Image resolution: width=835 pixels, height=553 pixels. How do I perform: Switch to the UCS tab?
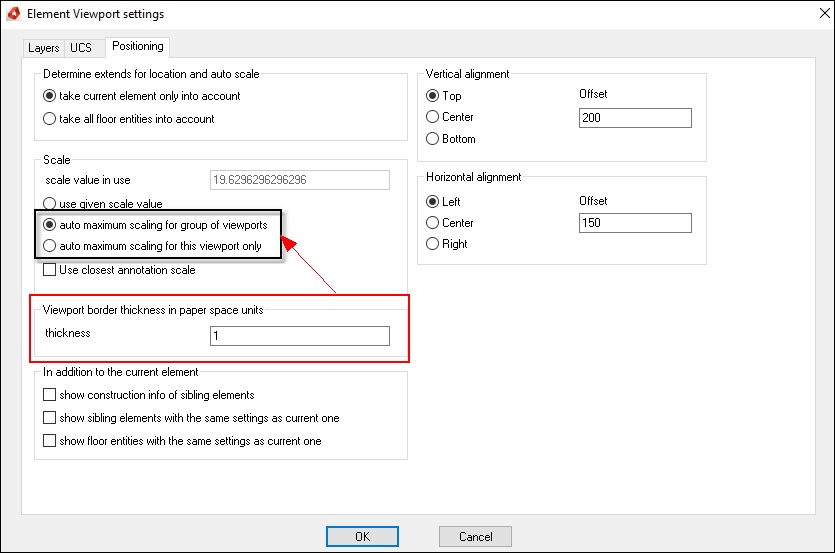(81, 47)
